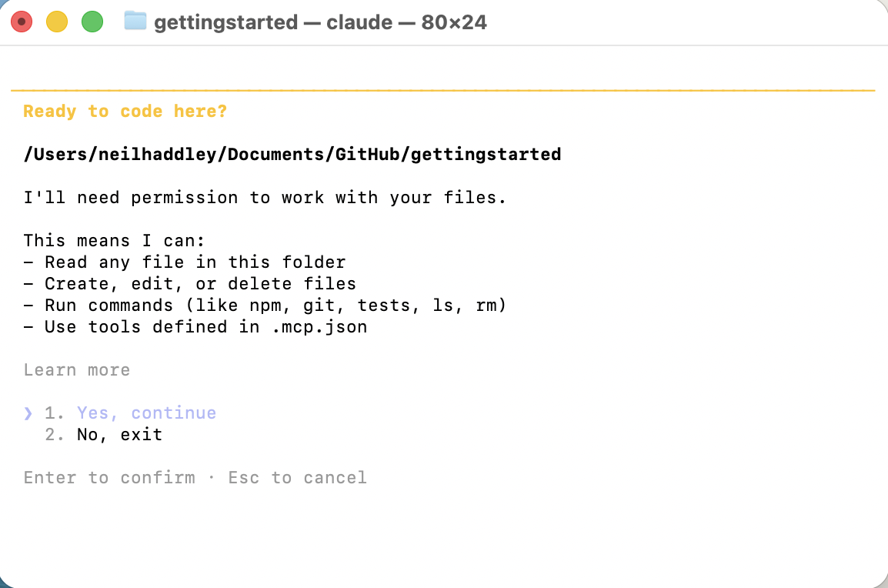Click the "Run commands" permission line
Image resolution: width=888 pixels, height=588 pixels.
coord(275,306)
